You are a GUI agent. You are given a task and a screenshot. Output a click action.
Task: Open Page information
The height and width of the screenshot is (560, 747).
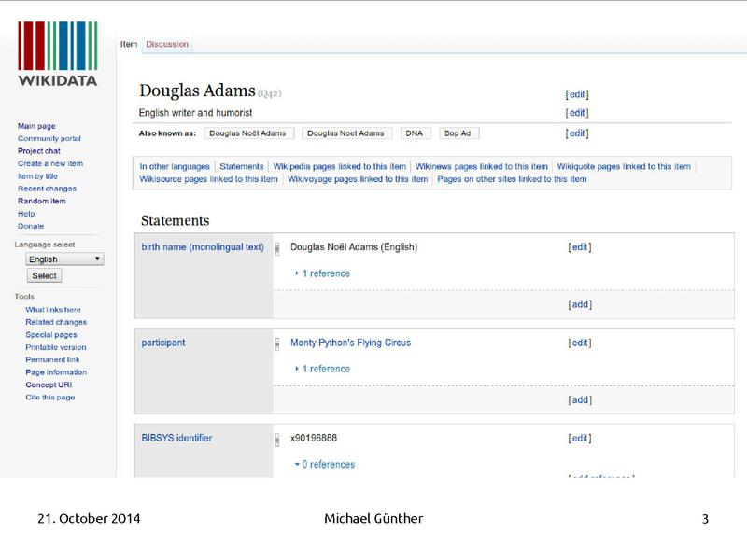(56, 372)
